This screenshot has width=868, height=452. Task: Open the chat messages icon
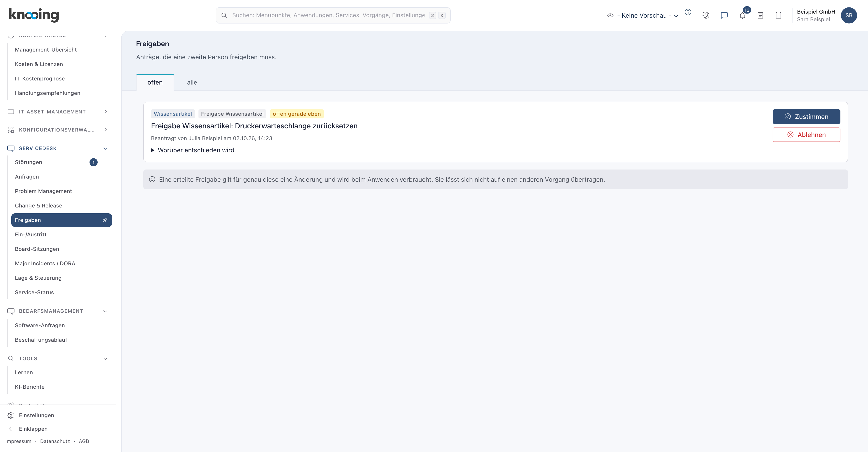724,15
